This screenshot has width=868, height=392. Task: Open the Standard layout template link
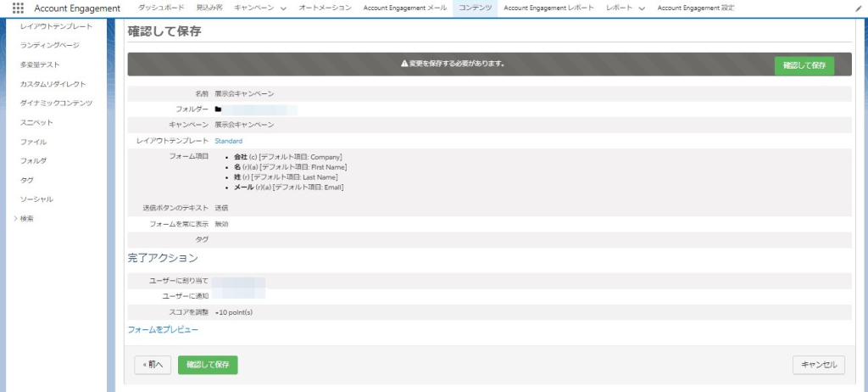point(229,141)
